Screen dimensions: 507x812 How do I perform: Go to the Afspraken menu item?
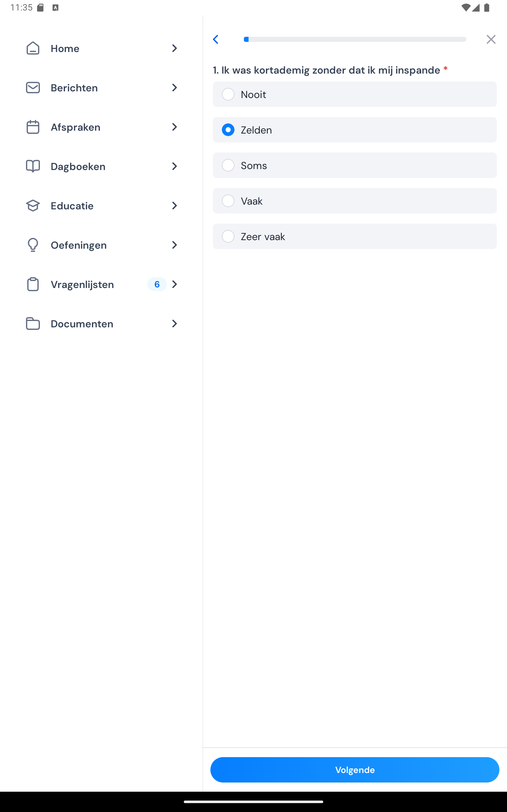pyautogui.click(x=76, y=127)
